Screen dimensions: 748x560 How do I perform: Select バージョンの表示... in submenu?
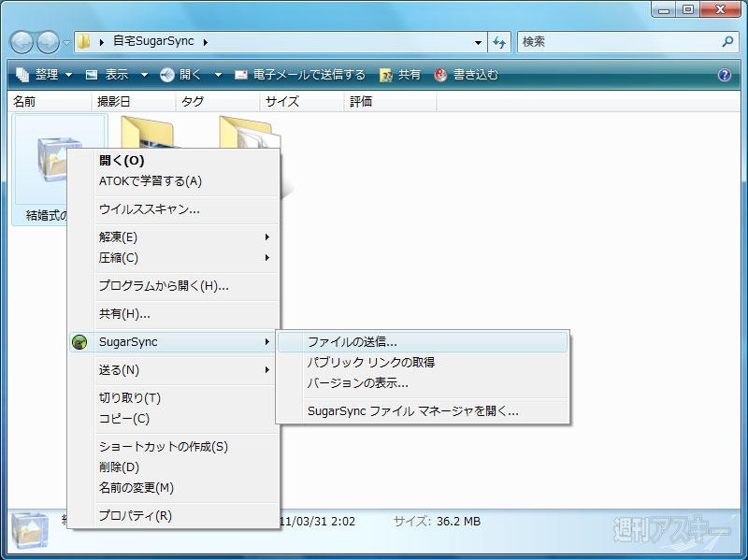pyautogui.click(x=423, y=383)
